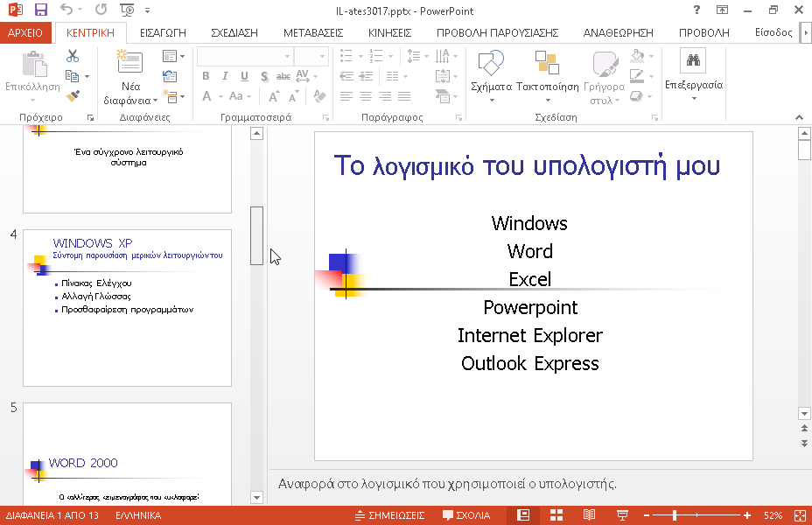812x525 pixels.
Task: Click the zoom in plus button
Action: point(746,515)
